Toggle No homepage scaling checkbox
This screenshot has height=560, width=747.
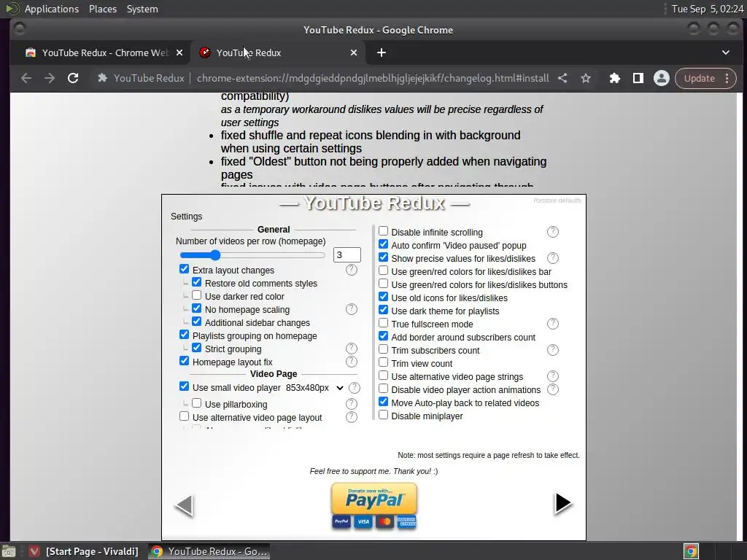coord(197,308)
